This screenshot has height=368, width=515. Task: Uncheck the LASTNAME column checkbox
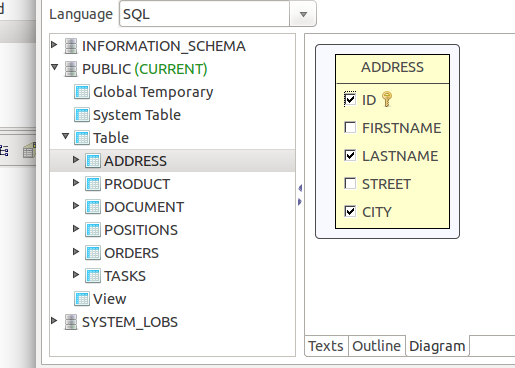350,155
